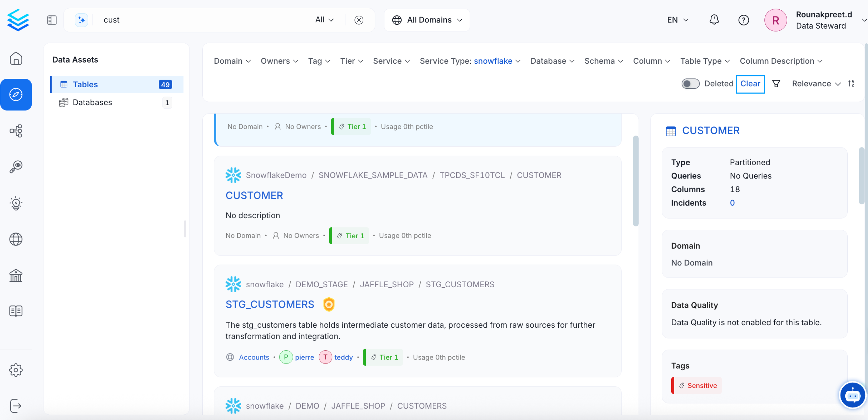Click the notifications bell icon
The width and height of the screenshot is (868, 420).
[714, 20]
